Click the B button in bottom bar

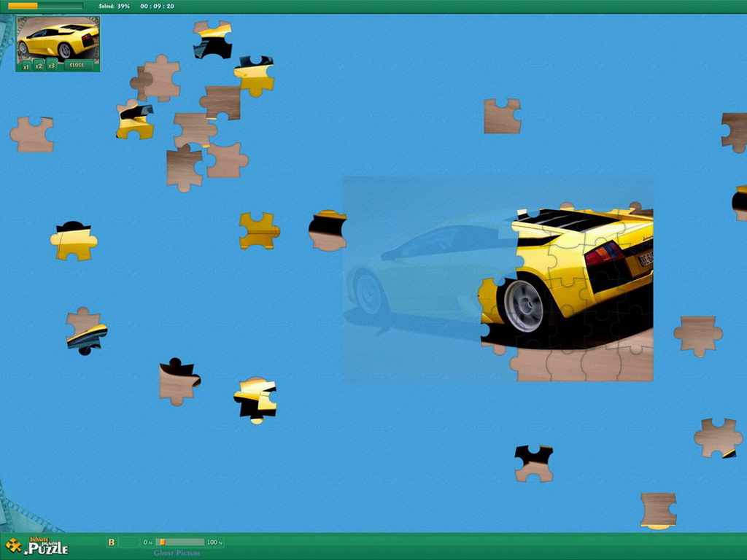pos(112,542)
